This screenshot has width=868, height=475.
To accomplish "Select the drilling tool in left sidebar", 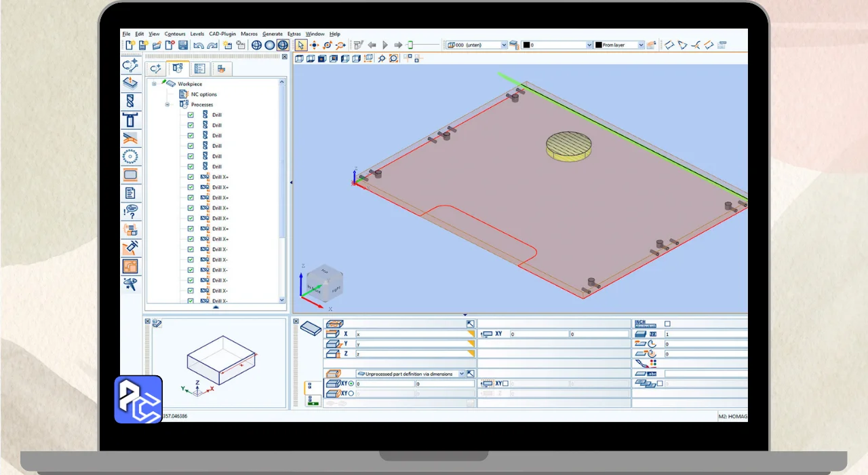I will point(130,102).
